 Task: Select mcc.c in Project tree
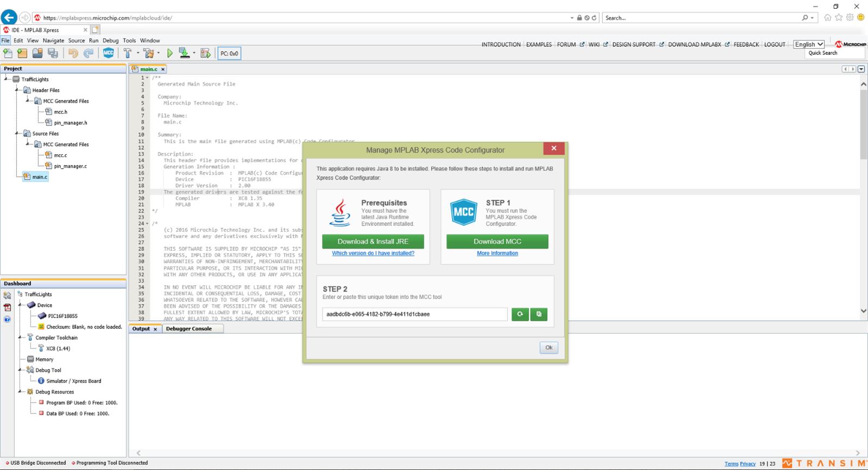click(x=61, y=155)
